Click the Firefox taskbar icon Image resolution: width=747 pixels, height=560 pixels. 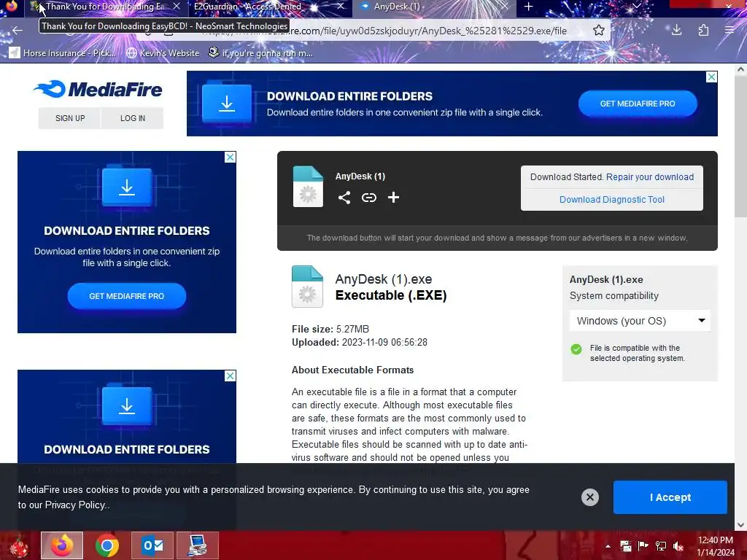point(62,545)
